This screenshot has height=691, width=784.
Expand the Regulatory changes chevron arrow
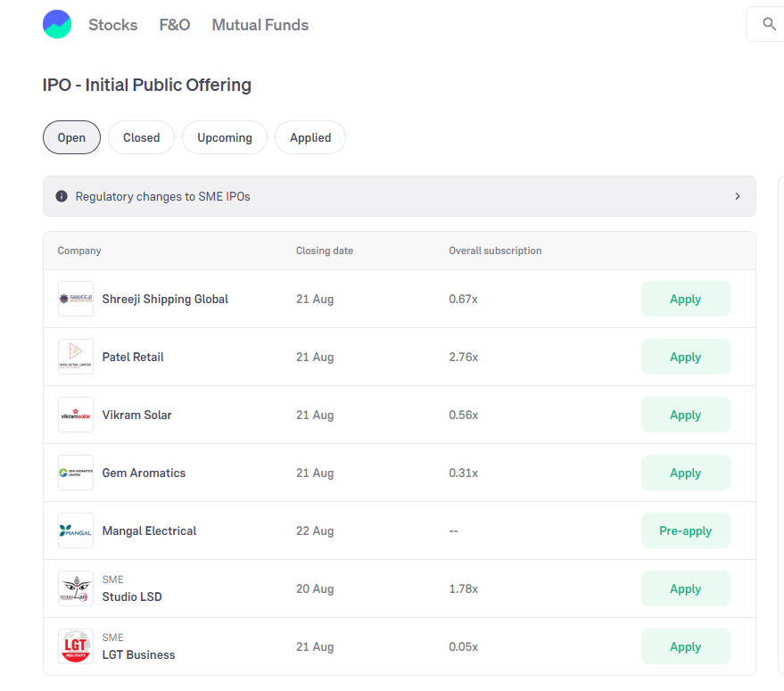click(738, 196)
